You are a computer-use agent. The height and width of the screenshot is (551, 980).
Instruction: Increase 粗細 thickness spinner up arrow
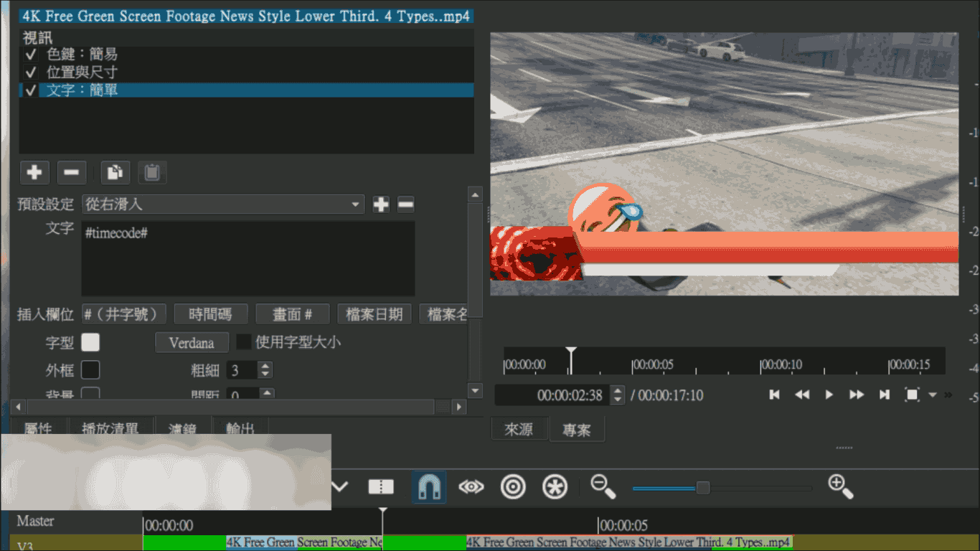[x=265, y=366]
